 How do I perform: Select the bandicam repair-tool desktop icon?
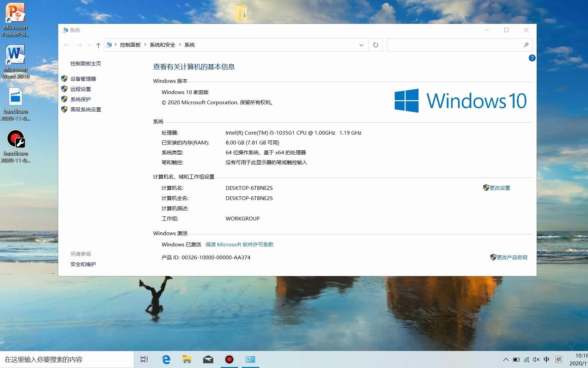pyautogui.click(x=15, y=146)
